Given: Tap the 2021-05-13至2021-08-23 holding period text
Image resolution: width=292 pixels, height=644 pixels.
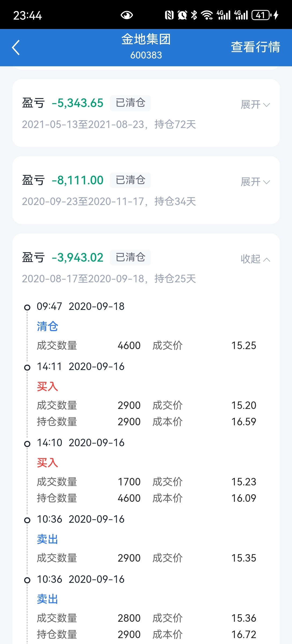Looking at the screenshot, I should point(109,125).
